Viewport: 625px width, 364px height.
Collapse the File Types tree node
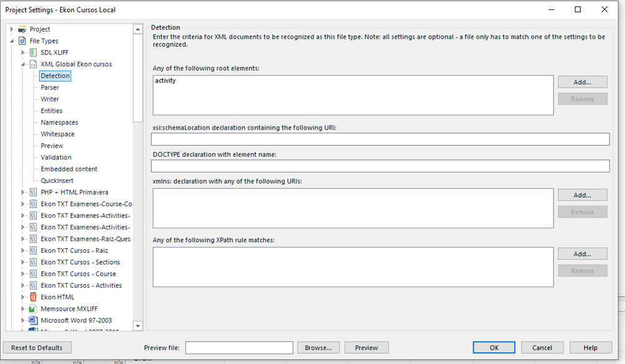pyautogui.click(x=12, y=41)
